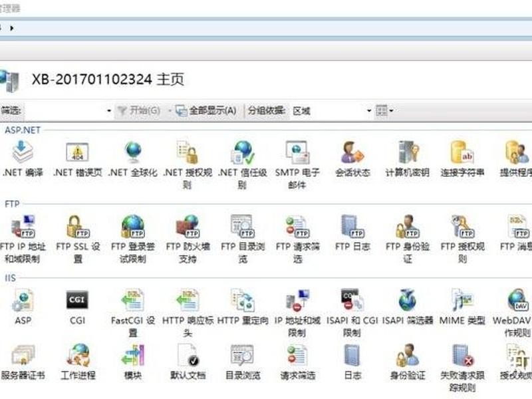Screen dimensions: 532x399
Task: Open the .NET 错误页 feature
Action: coord(77,160)
